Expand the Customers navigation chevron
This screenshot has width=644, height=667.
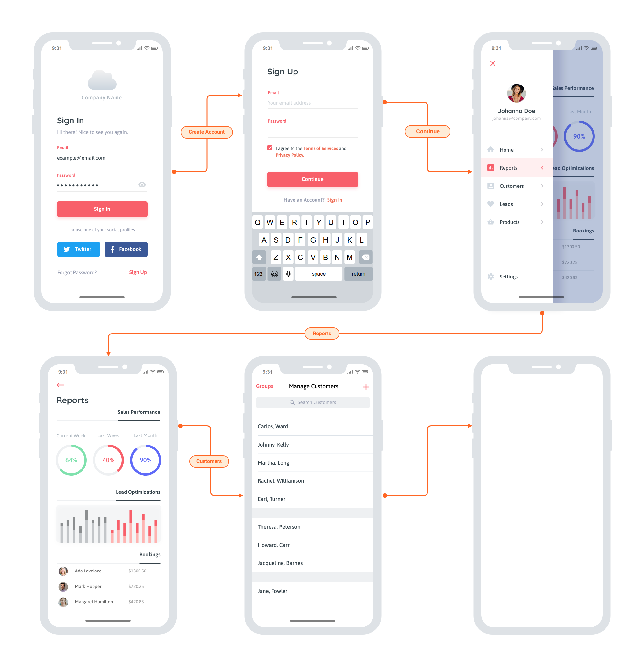(x=542, y=186)
